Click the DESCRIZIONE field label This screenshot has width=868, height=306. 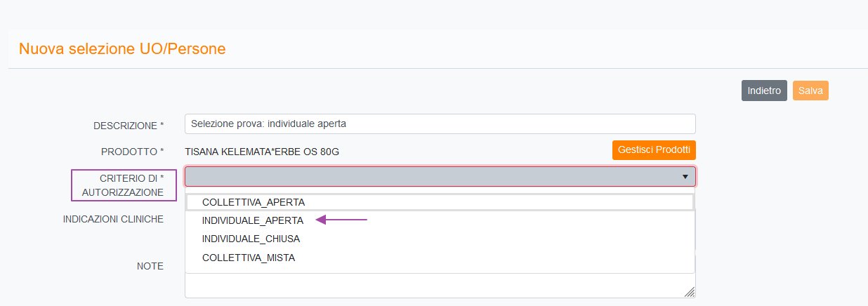click(x=129, y=126)
